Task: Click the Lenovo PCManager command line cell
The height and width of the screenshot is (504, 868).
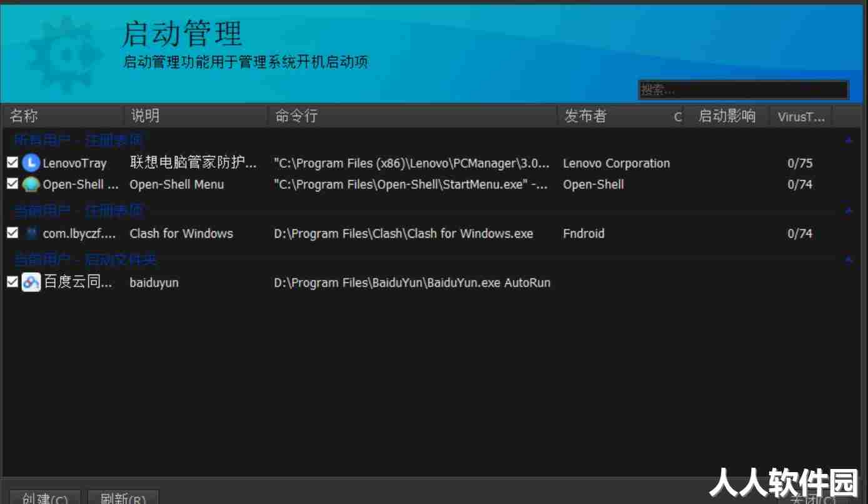Action: (x=412, y=163)
